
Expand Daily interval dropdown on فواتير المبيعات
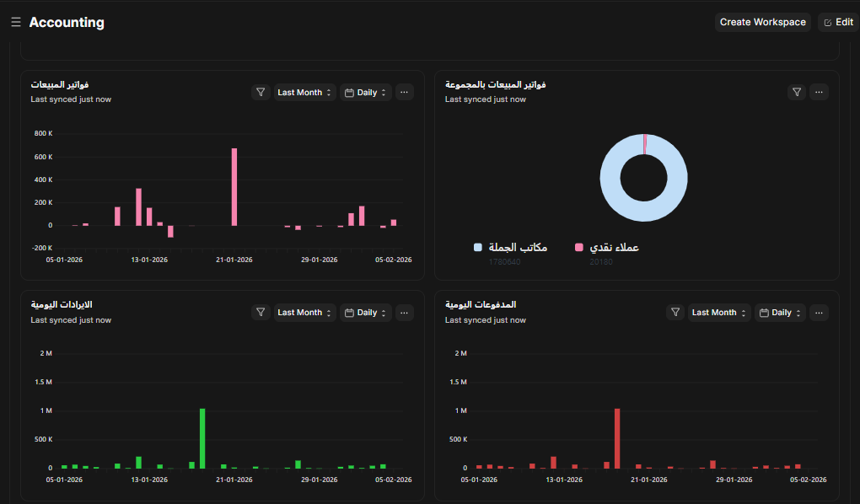tap(366, 93)
